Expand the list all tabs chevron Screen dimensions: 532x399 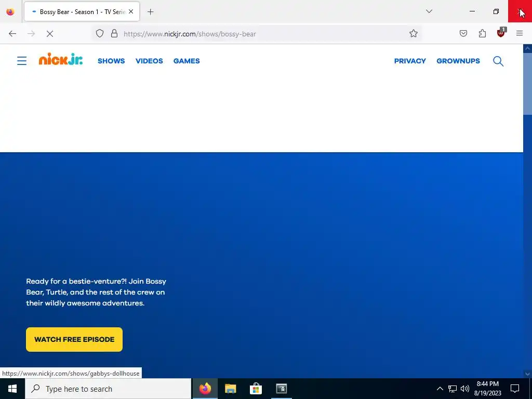pos(429,11)
